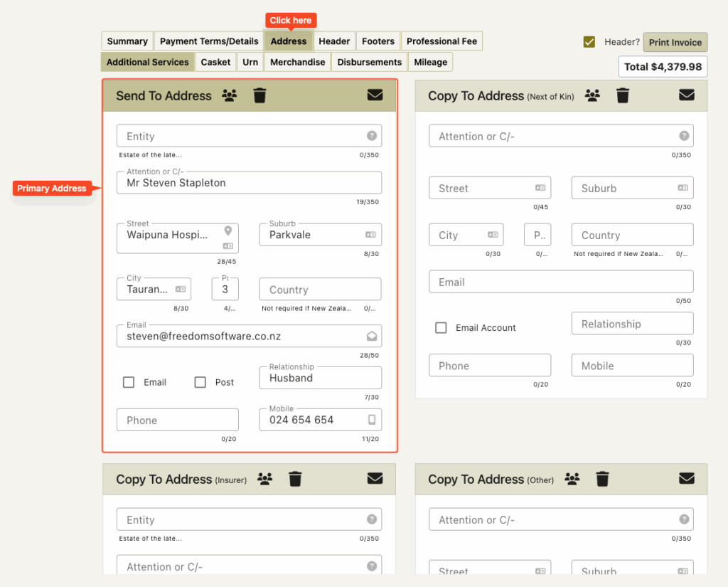Enable the Email checkbox in Send To Address
The height and width of the screenshot is (587, 728).
[x=129, y=382]
